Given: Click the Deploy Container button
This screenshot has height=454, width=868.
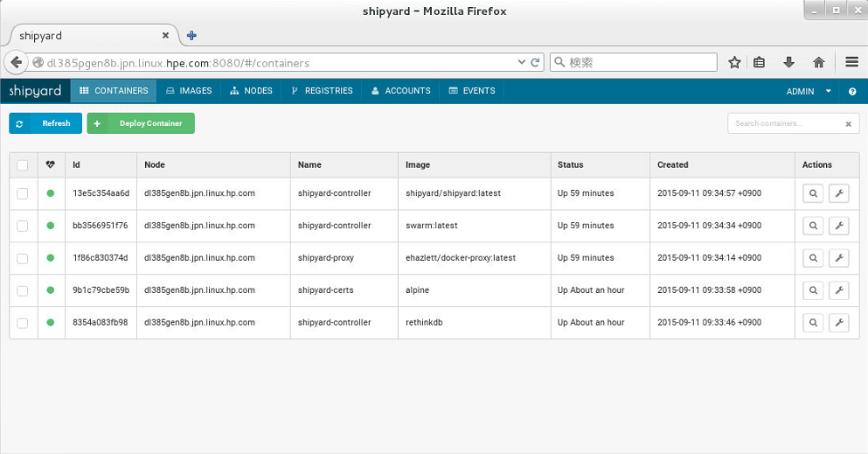Looking at the screenshot, I should (x=141, y=123).
